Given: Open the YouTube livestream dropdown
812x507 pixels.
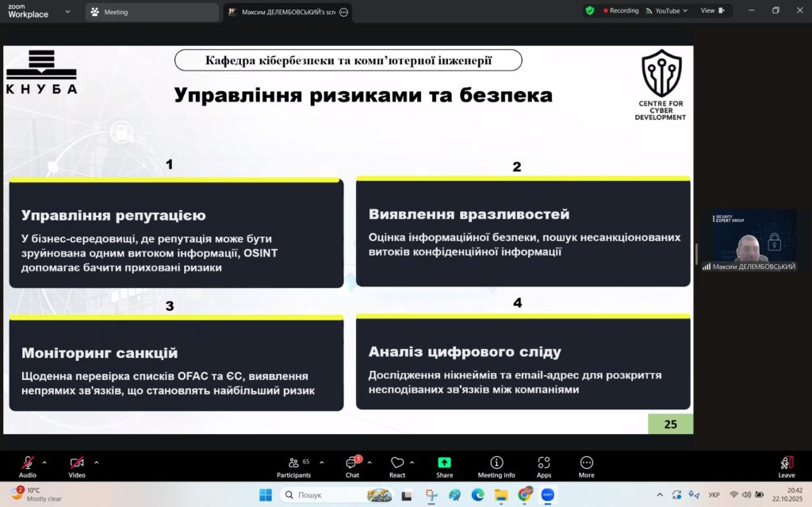Looking at the screenshot, I should [667, 11].
